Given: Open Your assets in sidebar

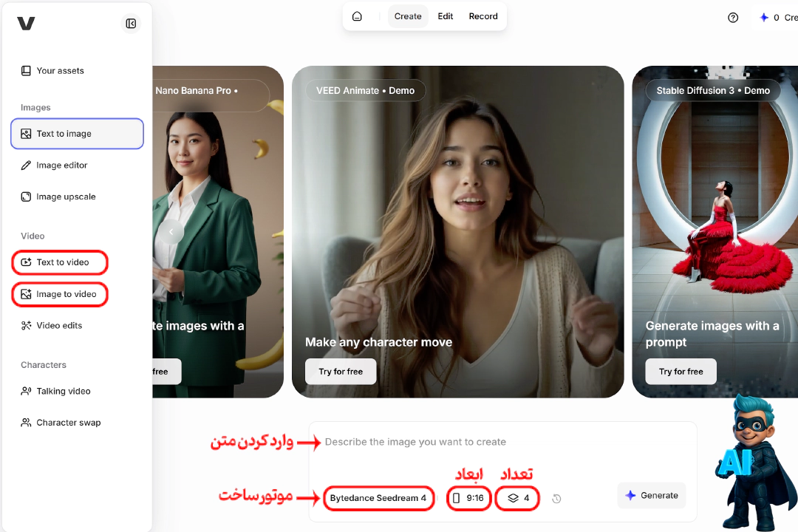Looking at the screenshot, I should tap(60, 71).
